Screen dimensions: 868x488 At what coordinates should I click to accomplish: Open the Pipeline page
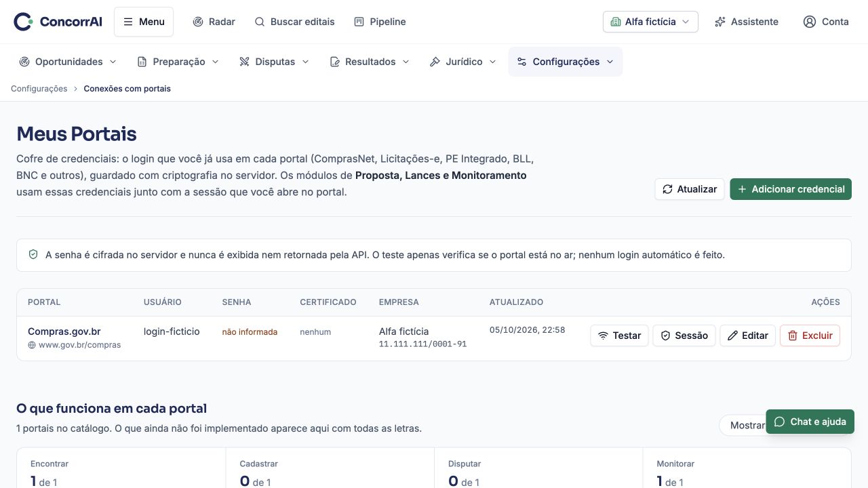(x=380, y=22)
